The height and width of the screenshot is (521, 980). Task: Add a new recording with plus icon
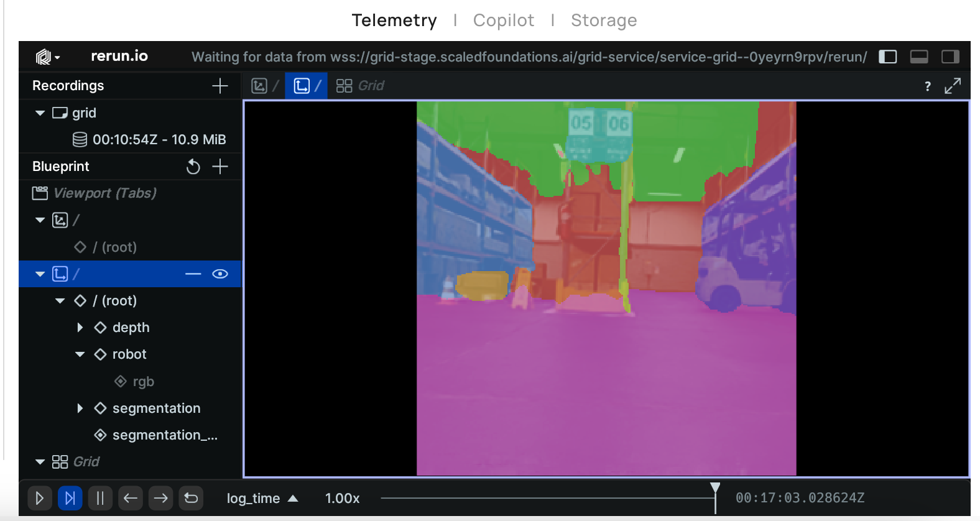[220, 86]
